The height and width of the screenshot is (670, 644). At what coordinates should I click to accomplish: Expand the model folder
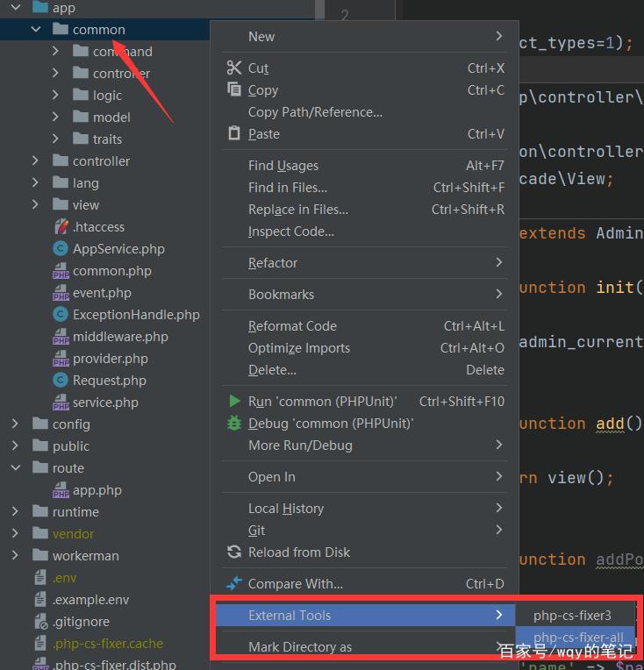(x=55, y=117)
